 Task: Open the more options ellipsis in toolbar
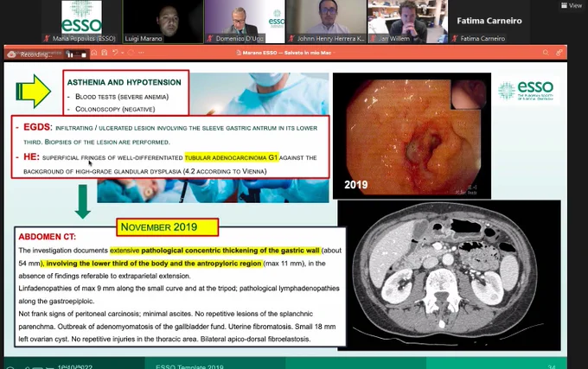point(141,53)
